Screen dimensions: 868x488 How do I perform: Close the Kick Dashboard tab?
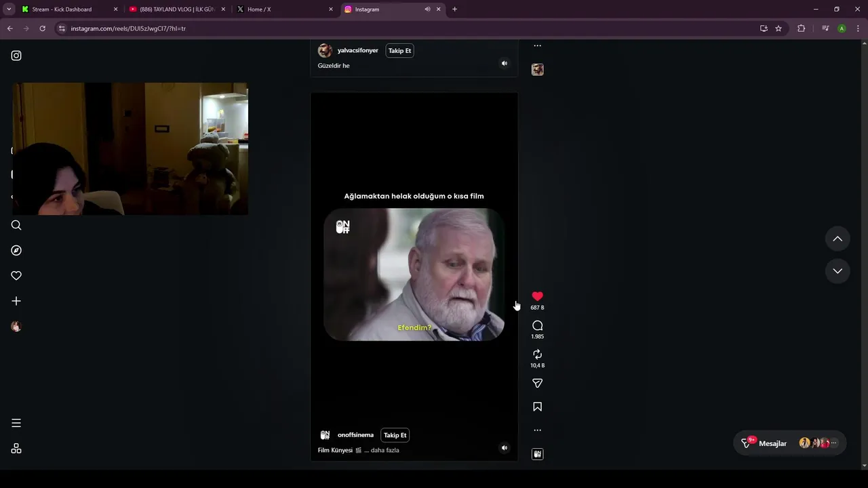[x=115, y=9]
